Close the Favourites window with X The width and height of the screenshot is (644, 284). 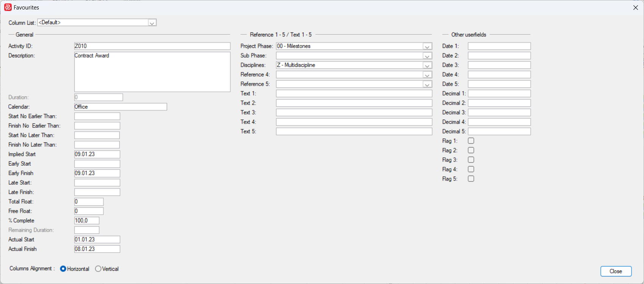[635, 8]
